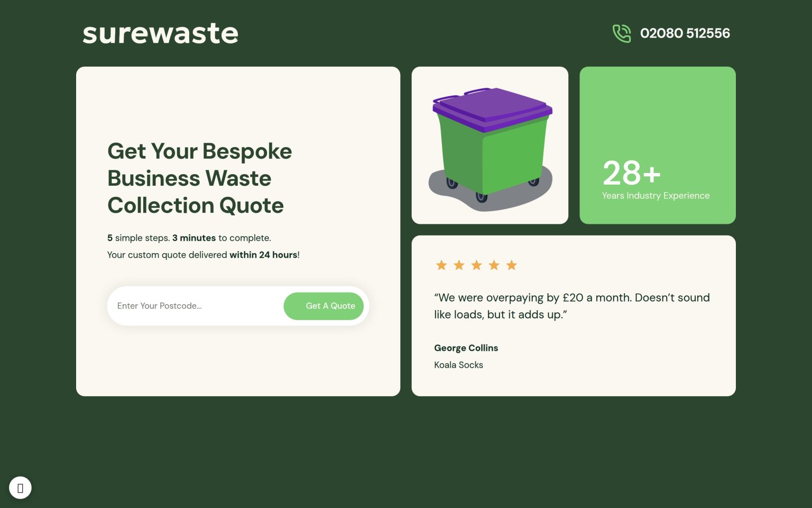This screenshot has width=812, height=508.
Task: Click the third review star
Action: pos(476,265)
